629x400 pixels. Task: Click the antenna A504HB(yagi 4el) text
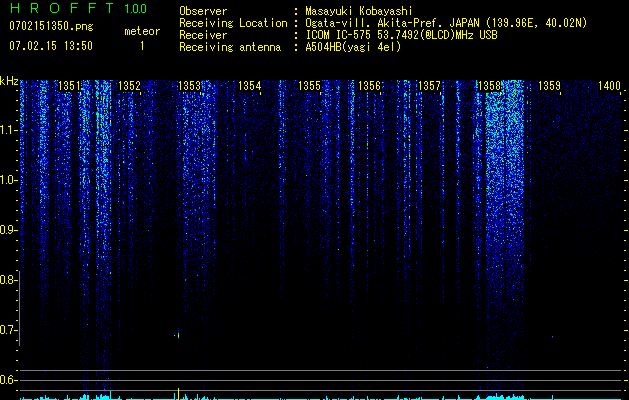coord(353,47)
